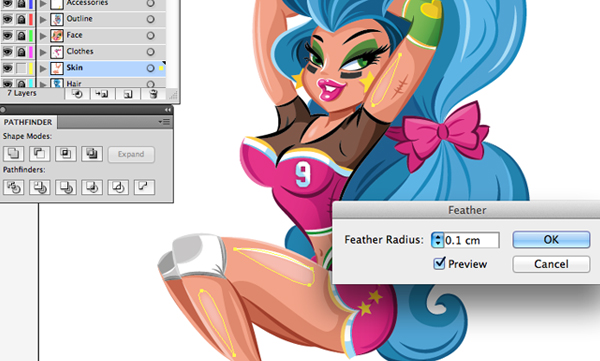Click Make/Release Clipping Mask icon
Viewport: 600px width, 361px height.
point(77,94)
